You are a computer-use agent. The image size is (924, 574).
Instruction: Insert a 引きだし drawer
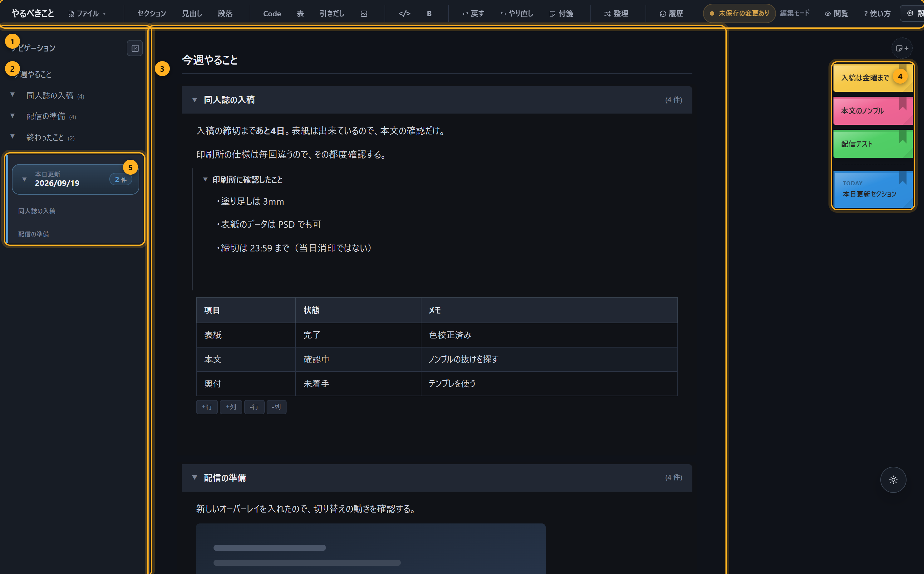(x=332, y=13)
